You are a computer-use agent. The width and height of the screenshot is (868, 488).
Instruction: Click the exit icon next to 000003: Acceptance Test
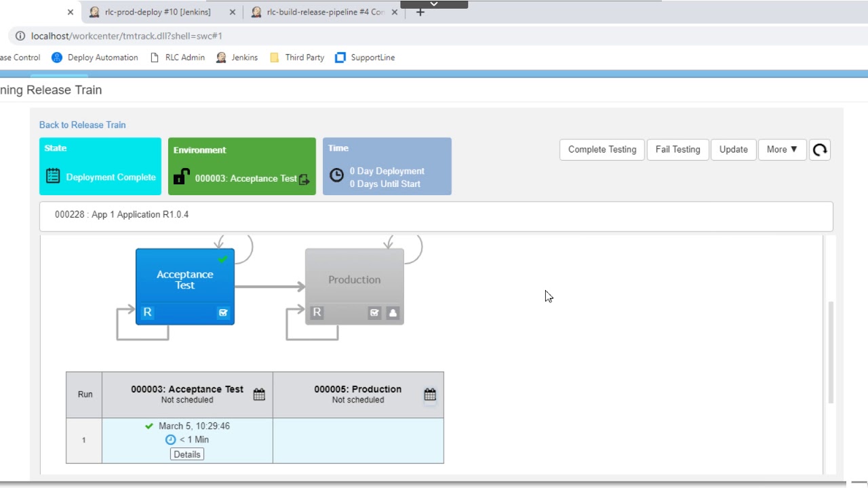point(304,180)
